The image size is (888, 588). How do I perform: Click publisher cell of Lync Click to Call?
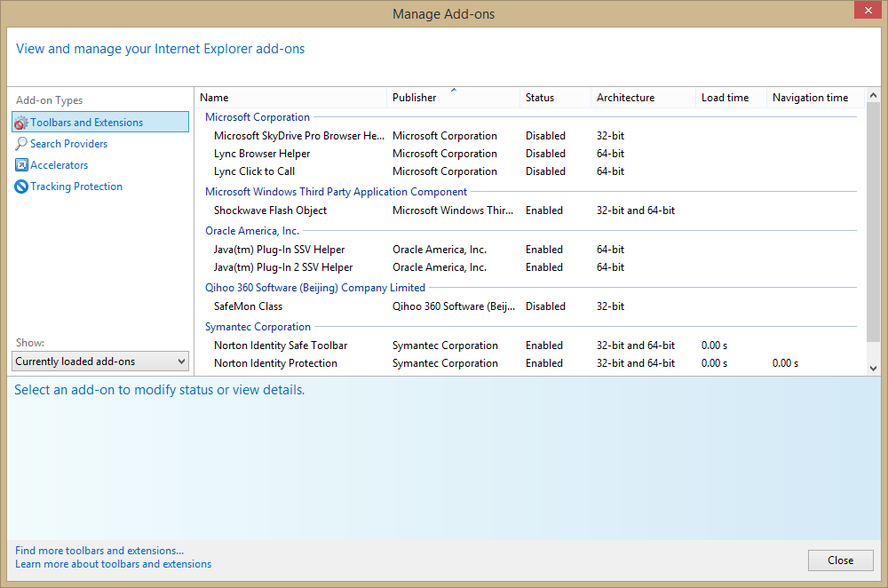tap(445, 171)
